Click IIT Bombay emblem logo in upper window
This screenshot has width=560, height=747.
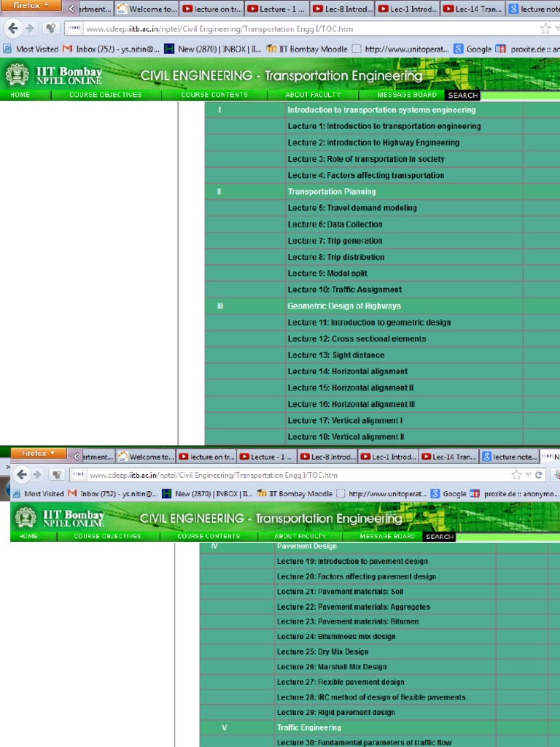[17, 75]
